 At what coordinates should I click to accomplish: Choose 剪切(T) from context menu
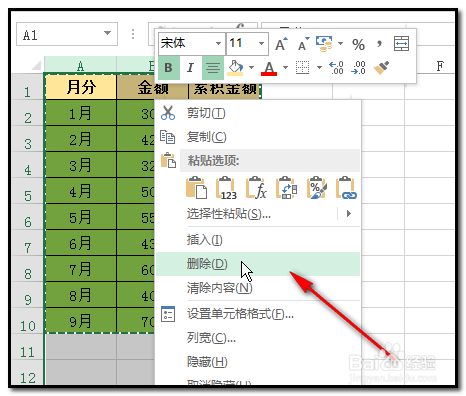tap(258, 113)
